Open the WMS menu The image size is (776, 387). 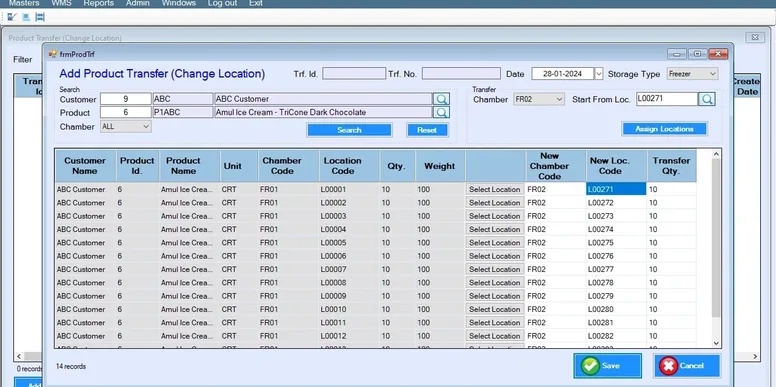tap(61, 3)
